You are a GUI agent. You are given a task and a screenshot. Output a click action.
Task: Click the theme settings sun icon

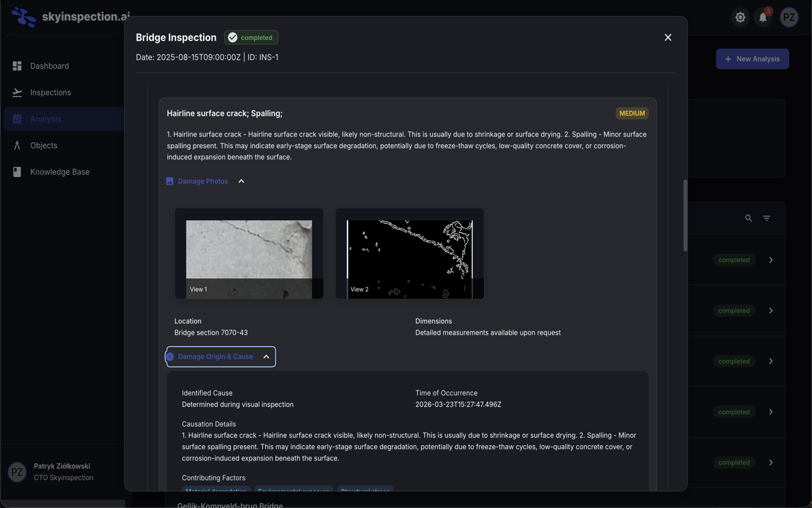tap(740, 17)
